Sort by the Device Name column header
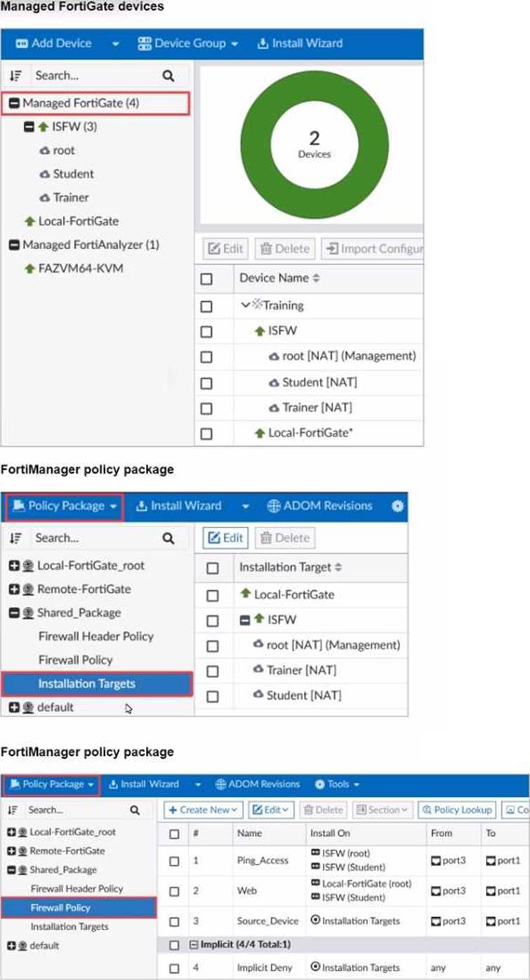530x980 pixels. click(279, 278)
